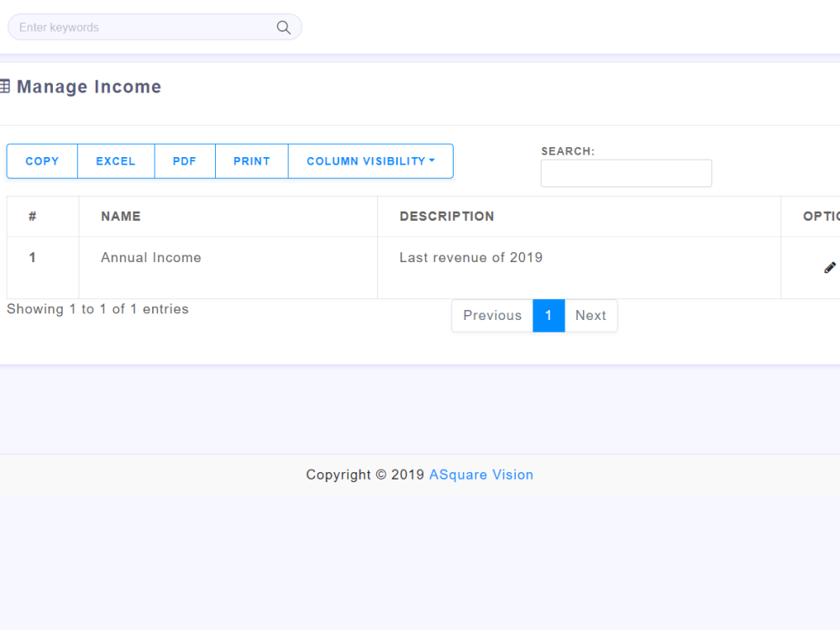Sort by the # column header

[43, 217]
